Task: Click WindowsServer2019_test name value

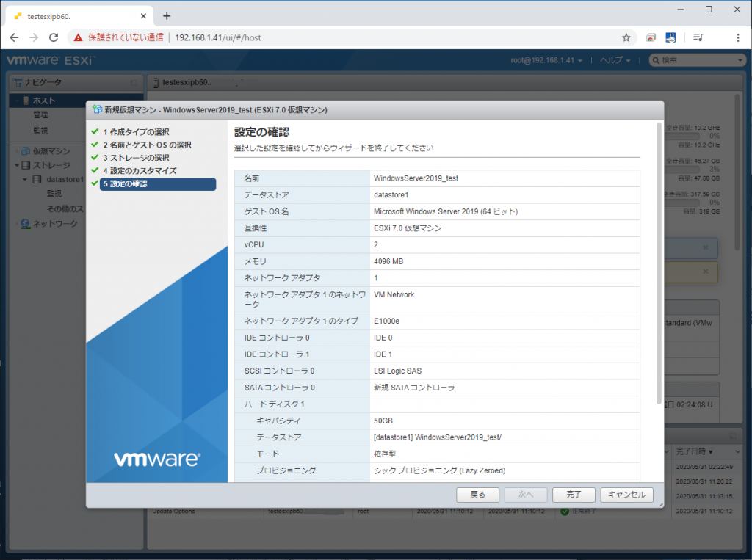Action: tap(416, 178)
